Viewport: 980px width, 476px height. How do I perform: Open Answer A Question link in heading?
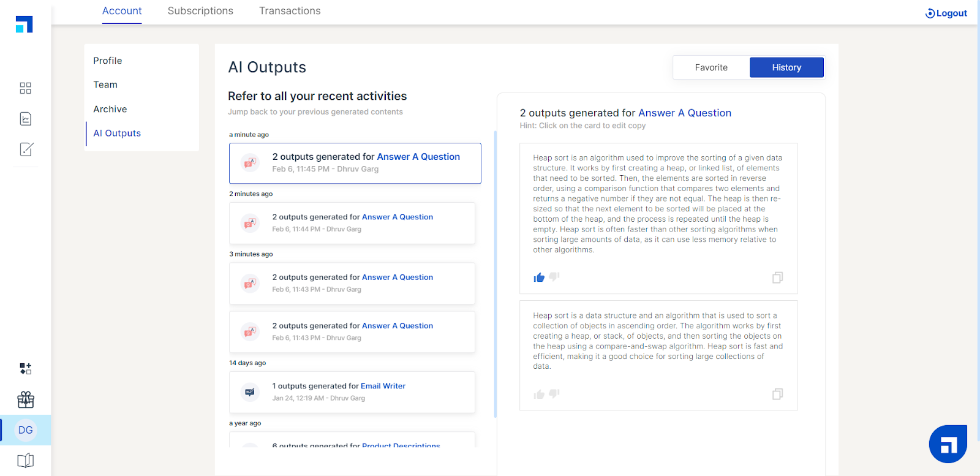point(684,113)
